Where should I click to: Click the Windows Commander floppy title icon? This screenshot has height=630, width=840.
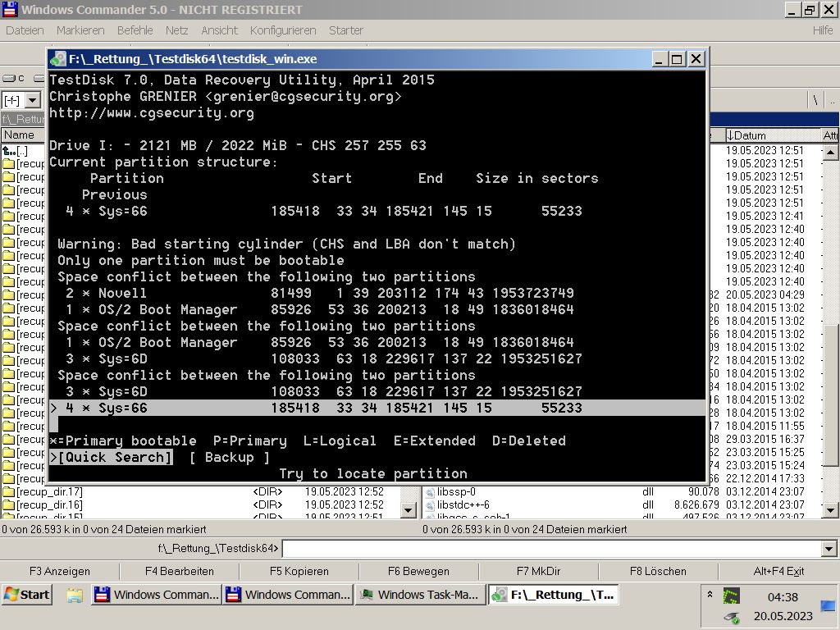[10, 9]
